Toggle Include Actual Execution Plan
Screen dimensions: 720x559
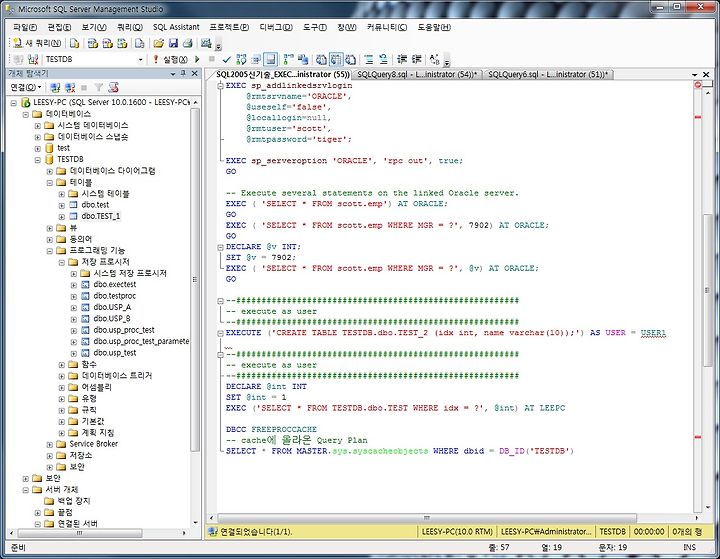click(x=288, y=59)
